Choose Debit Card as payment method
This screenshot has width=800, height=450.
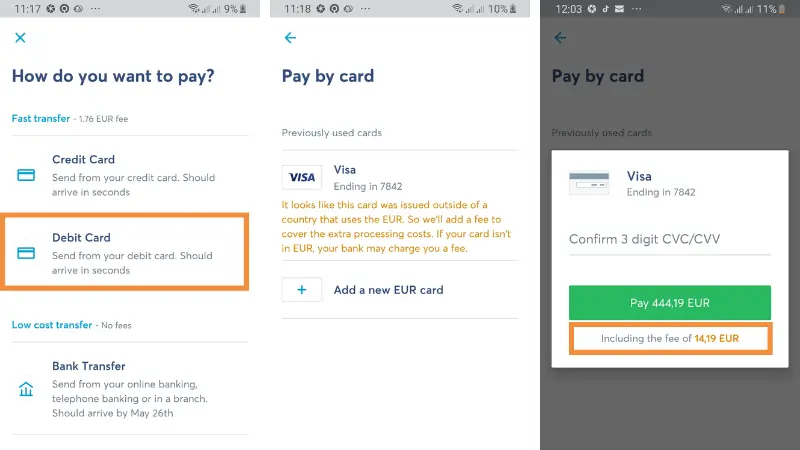pyautogui.click(x=130, y=253)
